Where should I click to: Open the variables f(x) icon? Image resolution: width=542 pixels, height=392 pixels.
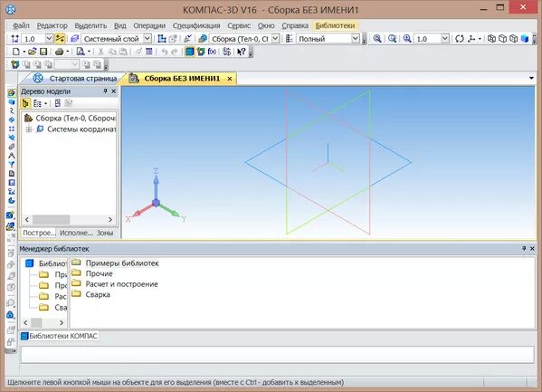pos(212,52)
